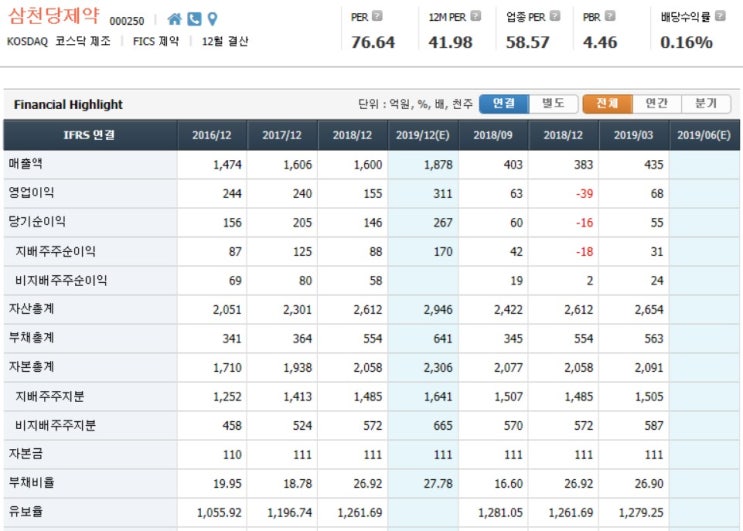743x531 pixels.
Task: Click the 2016/12 column header
Action: (212, 135)
